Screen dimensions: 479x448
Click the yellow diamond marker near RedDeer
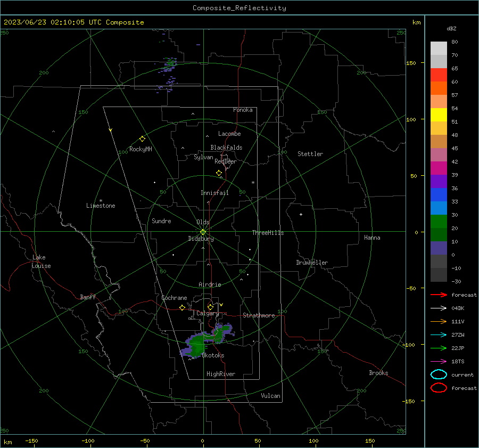[219, 173]
